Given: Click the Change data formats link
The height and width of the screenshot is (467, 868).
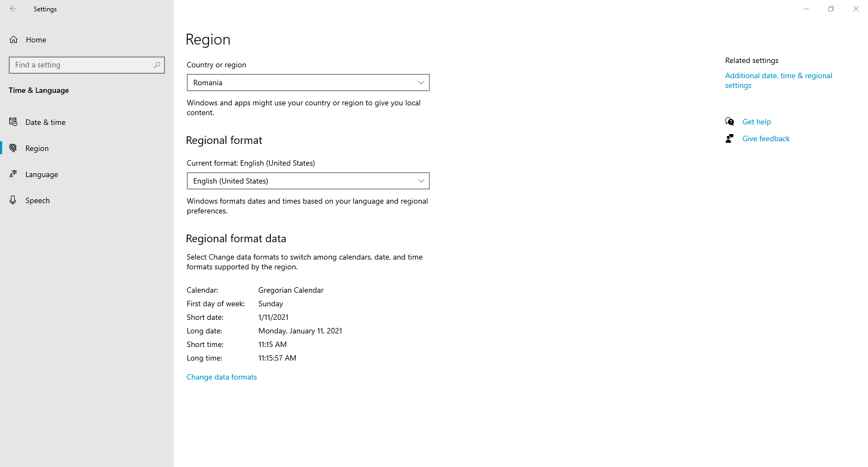Looking at the screenshot, I should click(222, 377).
